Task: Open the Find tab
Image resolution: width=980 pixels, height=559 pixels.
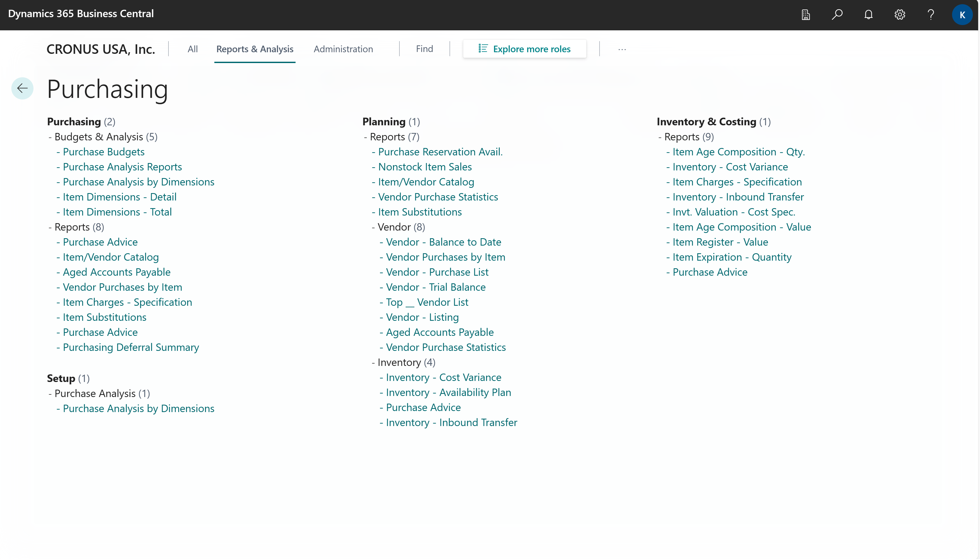Action: tap(424, 49)
